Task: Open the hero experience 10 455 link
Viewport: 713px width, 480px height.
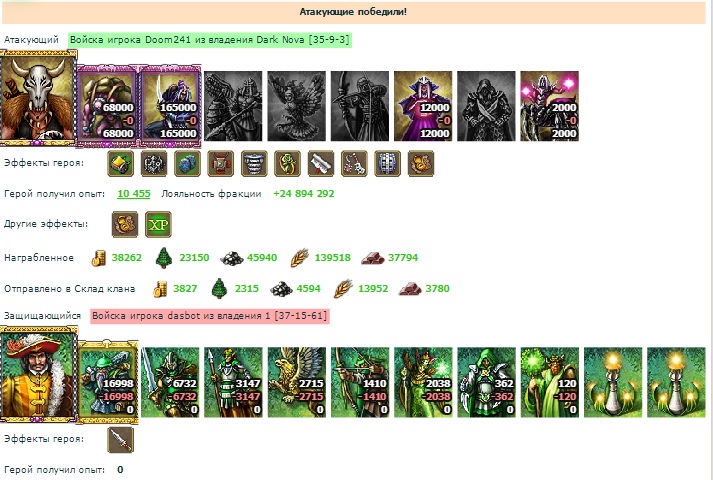Action: (134, 194)
